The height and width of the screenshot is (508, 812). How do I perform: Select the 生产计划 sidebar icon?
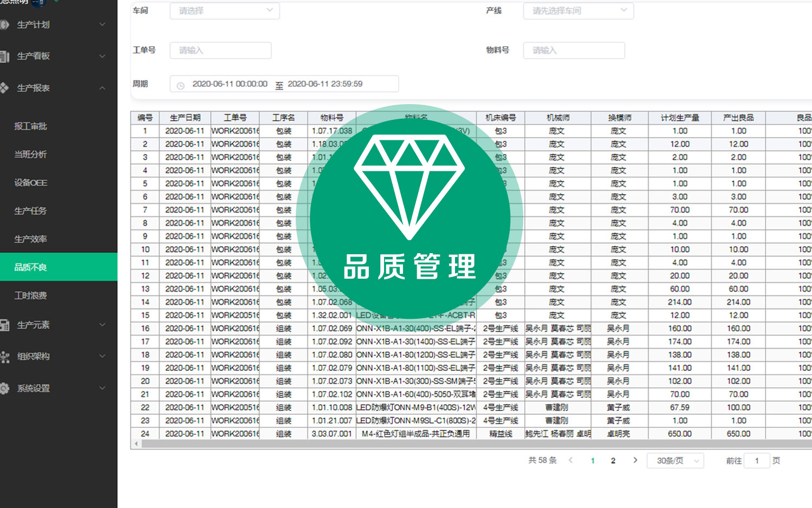point(5,24)
